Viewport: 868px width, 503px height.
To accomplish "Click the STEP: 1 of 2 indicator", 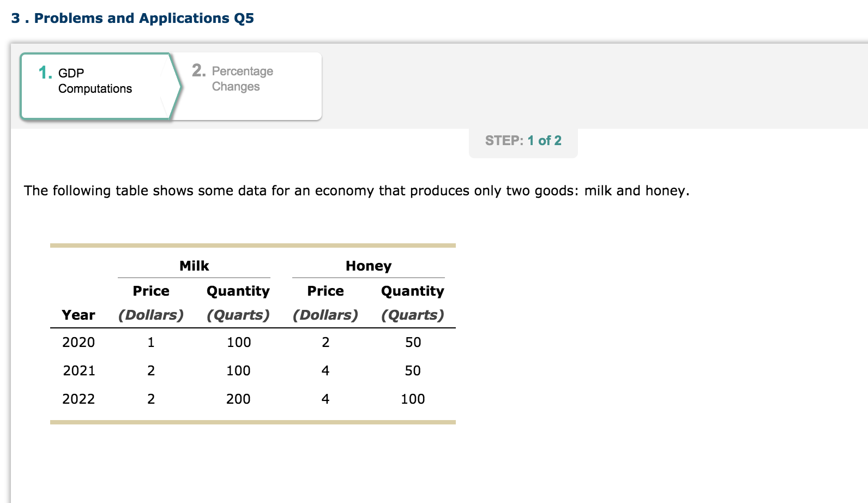I will (523, 140).
